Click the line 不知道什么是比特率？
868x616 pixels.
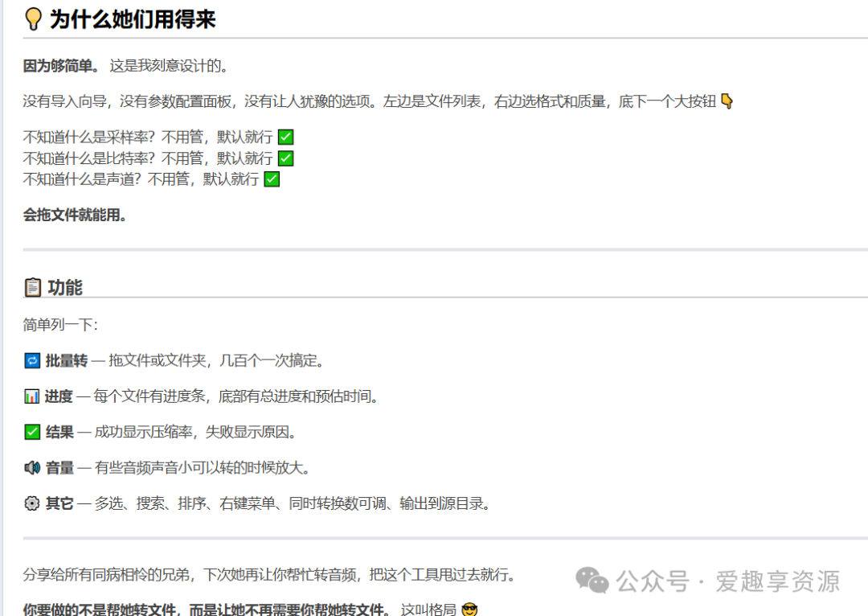[148, 158]
